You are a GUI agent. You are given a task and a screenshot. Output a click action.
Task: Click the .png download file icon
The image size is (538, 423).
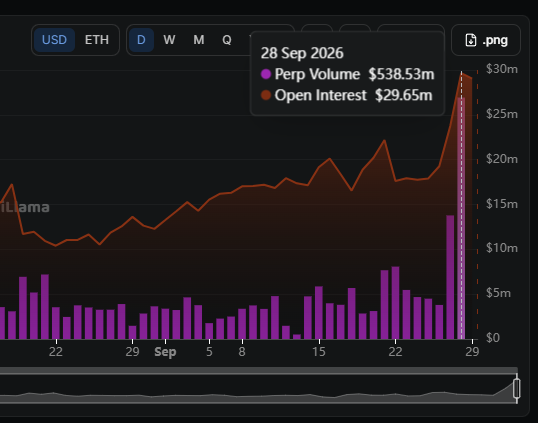coord(471,40)
